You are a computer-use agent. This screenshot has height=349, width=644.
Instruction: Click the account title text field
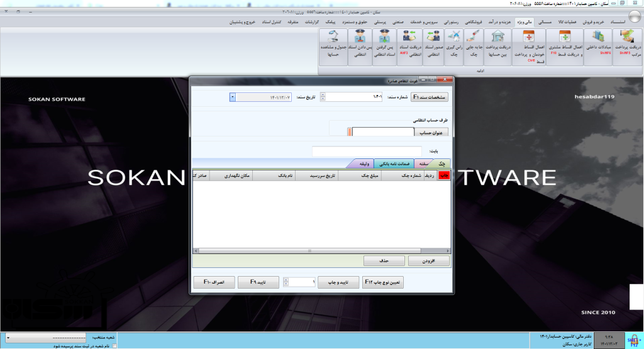click(383, 132)
